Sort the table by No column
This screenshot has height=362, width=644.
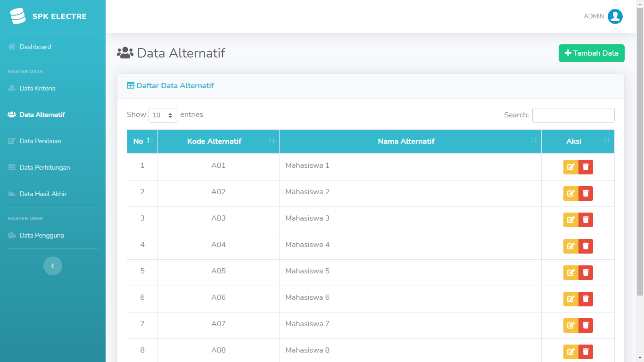[x=142, y=141]
